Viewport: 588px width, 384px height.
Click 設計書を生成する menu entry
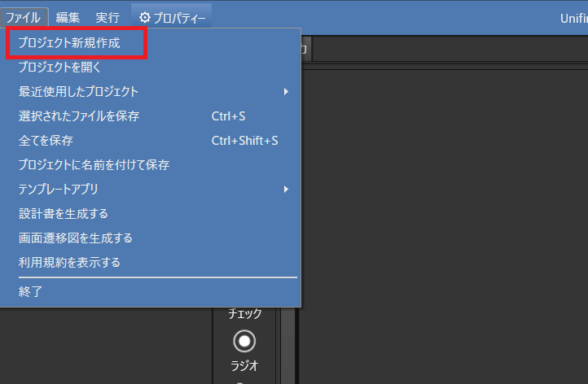point(63,213)
